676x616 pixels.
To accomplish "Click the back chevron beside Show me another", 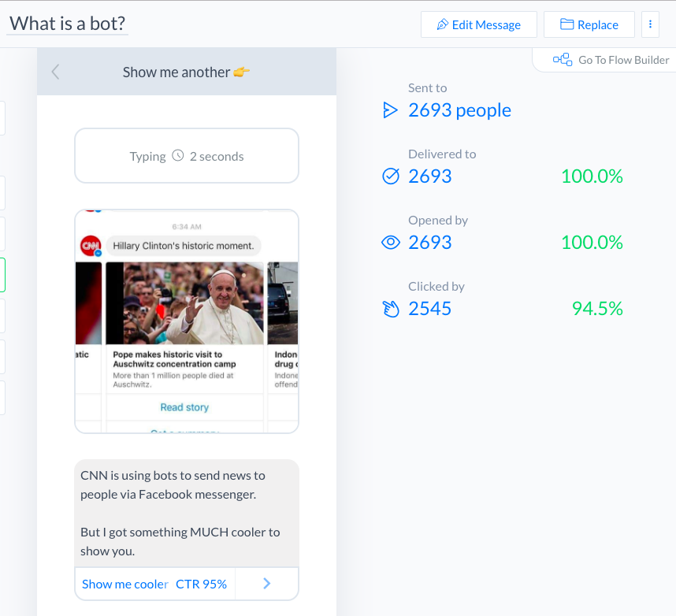I will click(55, 72).
